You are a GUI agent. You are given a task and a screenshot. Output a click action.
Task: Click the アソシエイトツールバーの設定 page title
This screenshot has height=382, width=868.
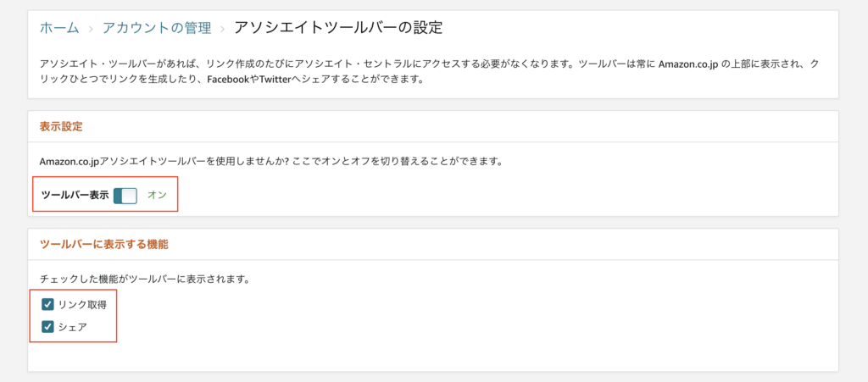coord(338,28)
